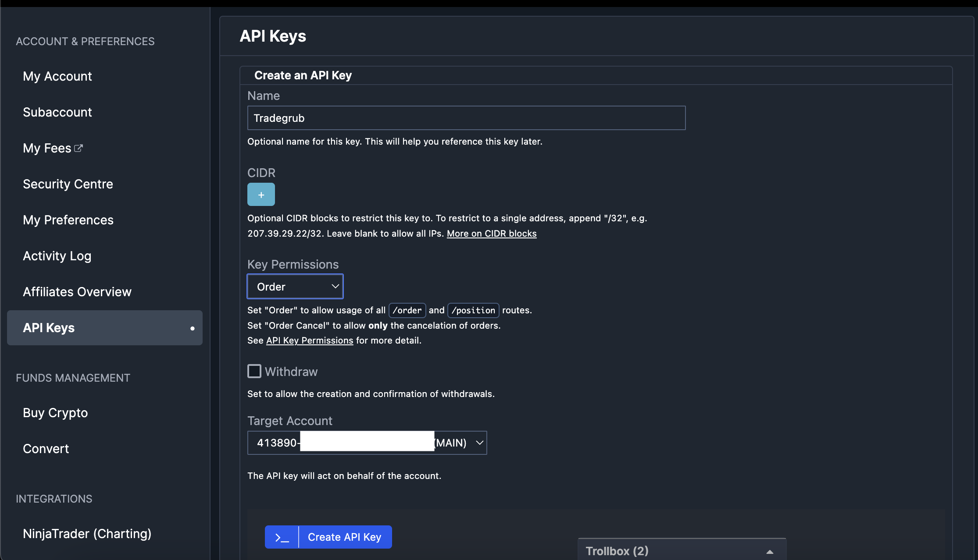Image resolution: width=978 pixels, height=560 pixels.
Task: Click the CIDR add (+) icon
Action: [x=261, y=195]
